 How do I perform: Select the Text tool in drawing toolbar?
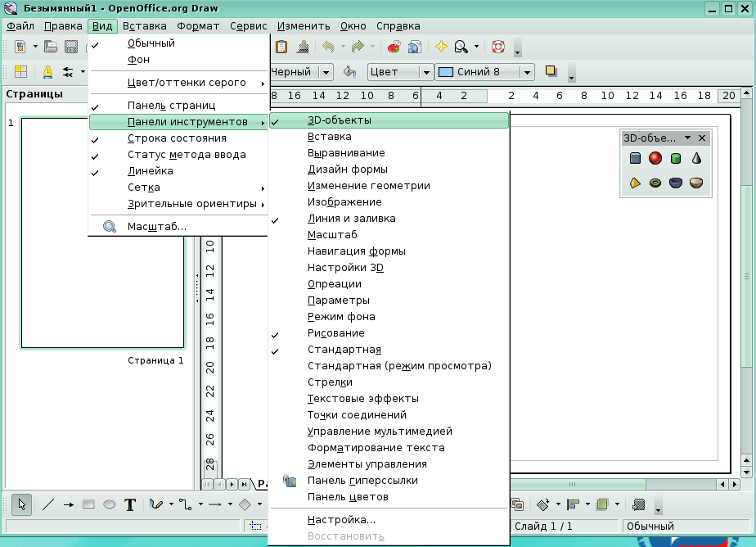click(x=129, y=504)
